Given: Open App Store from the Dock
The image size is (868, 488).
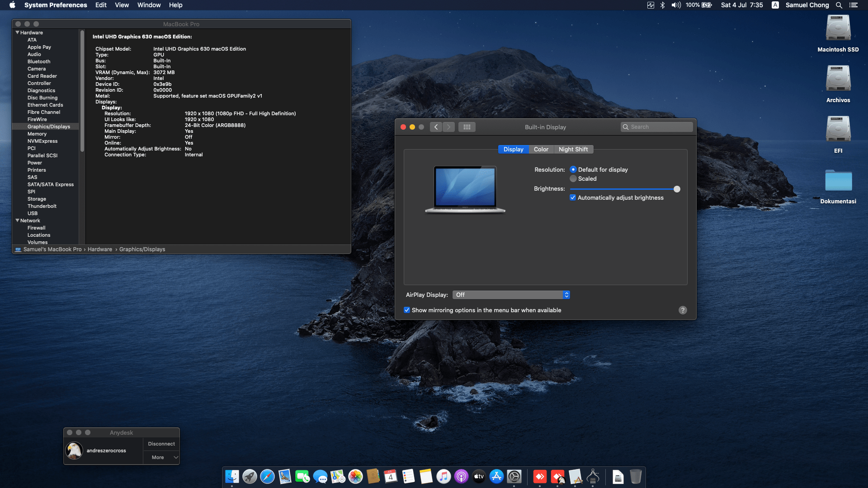Looking at the screenshot, I should click(x=496, y=476).
